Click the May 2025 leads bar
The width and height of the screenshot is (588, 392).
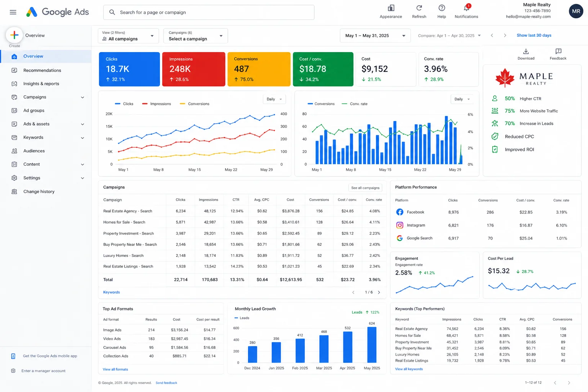click(x=372, y=345)
